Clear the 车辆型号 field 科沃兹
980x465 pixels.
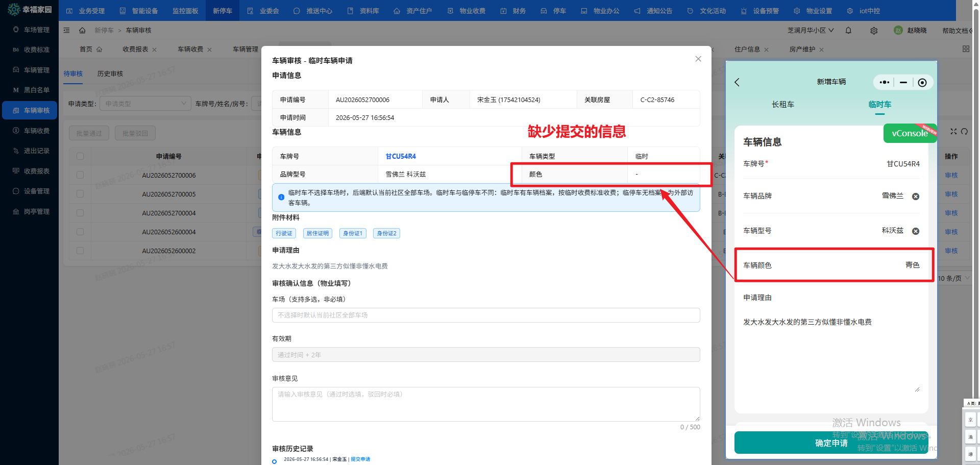click(x=916, y=231)
